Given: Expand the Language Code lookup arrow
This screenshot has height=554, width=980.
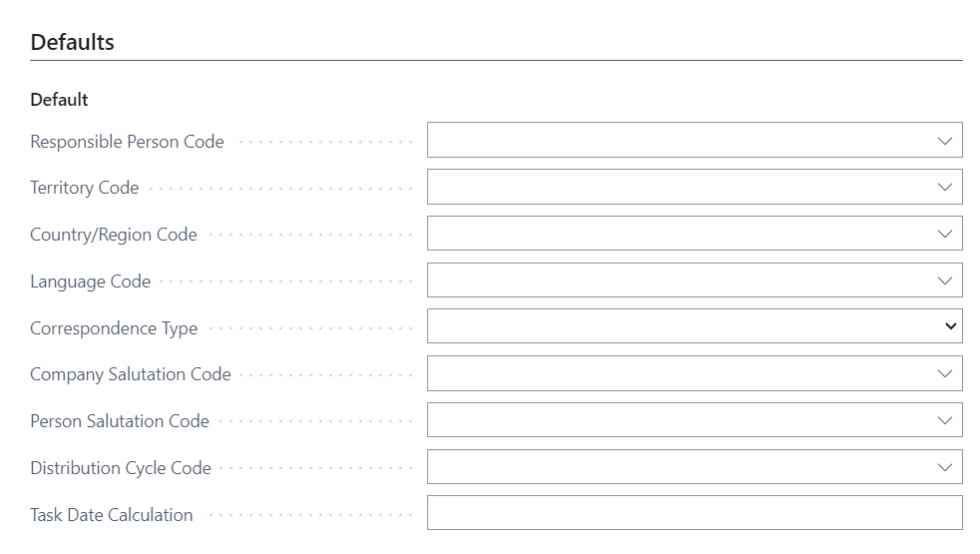Looking at the screenshot, I should [945, 281].
